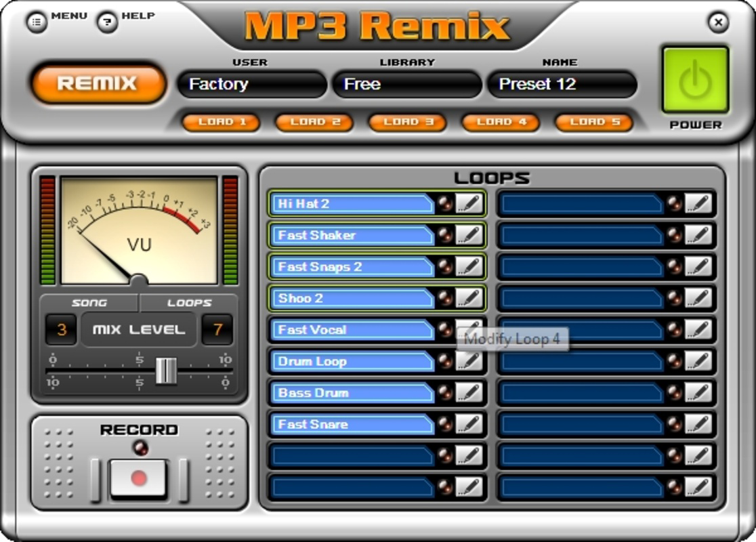Toggle the LED next to Fast Vocal
This screenshot has width=756, height=542.
pyautogui.click(x=445, y=330)
